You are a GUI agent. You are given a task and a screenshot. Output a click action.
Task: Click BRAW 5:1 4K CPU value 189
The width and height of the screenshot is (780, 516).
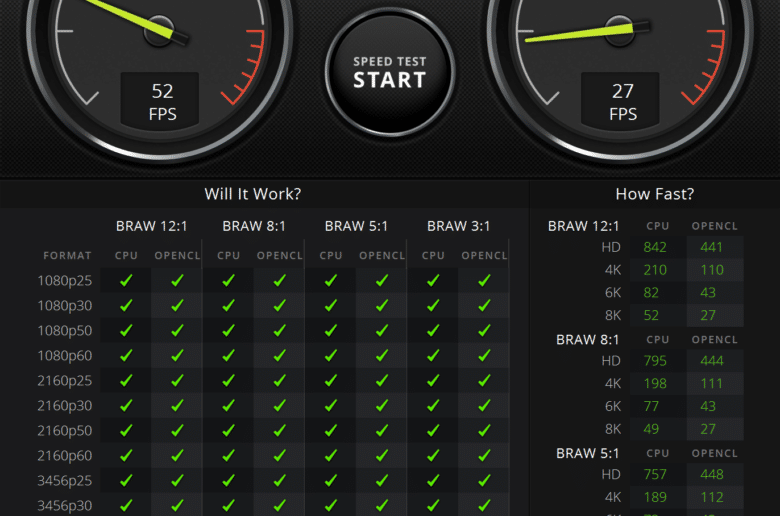[655, 497]
